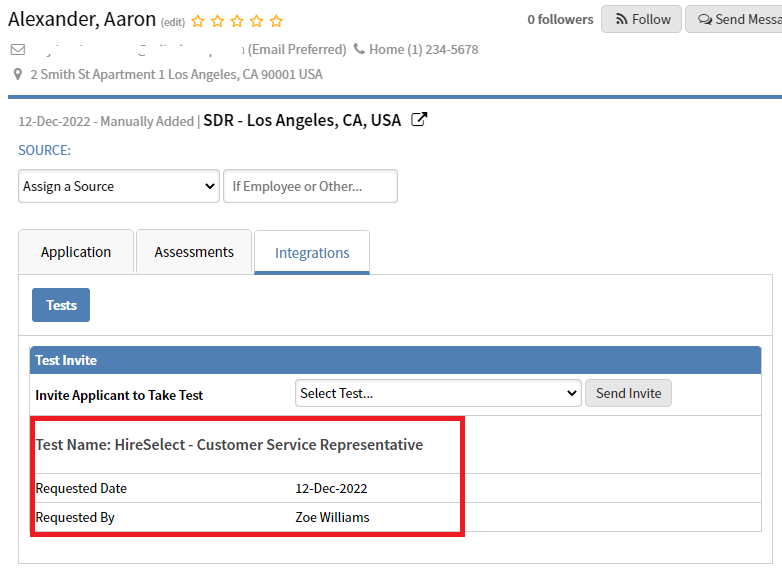
Task: Click the second rating star
Action: (x=217, y=21)
